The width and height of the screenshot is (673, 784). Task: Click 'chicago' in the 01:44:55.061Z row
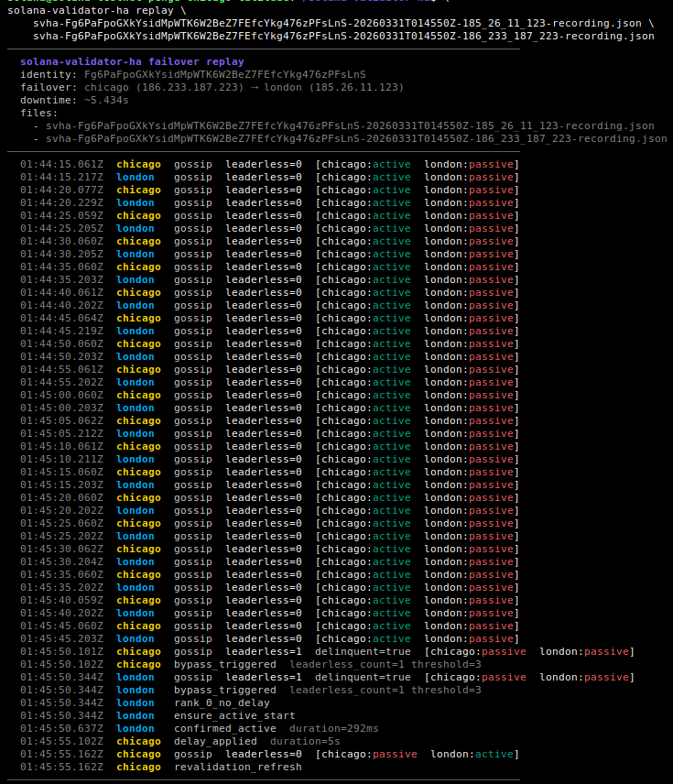pyautogui.click(x=138, y=369)
